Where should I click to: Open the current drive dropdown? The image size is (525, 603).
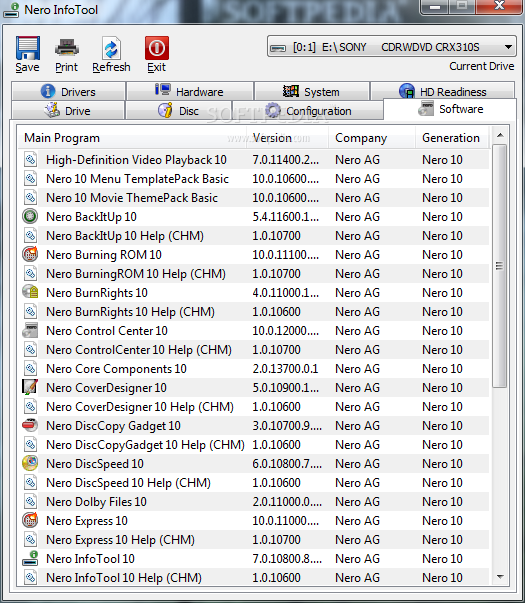tap(392, 47)
